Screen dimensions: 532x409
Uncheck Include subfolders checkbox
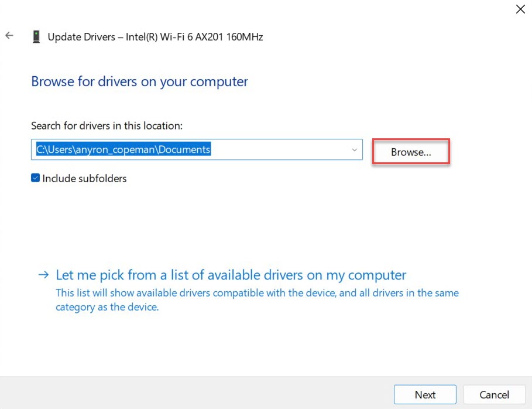click(35, 178)
